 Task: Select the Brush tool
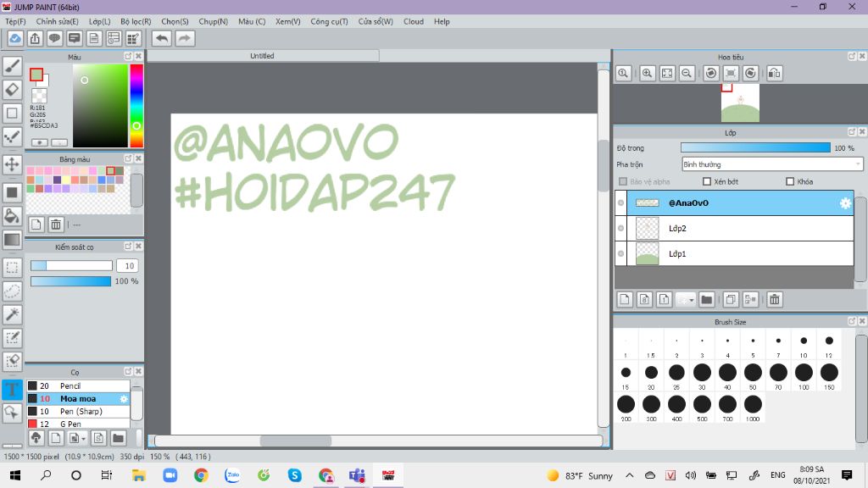tap(12, 66)
